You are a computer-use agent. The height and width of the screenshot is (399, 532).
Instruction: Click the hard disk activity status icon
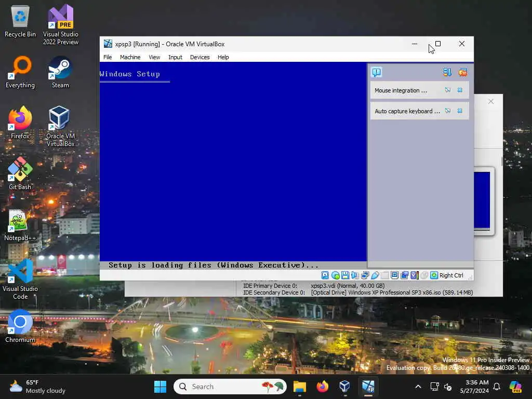(325, 275)
